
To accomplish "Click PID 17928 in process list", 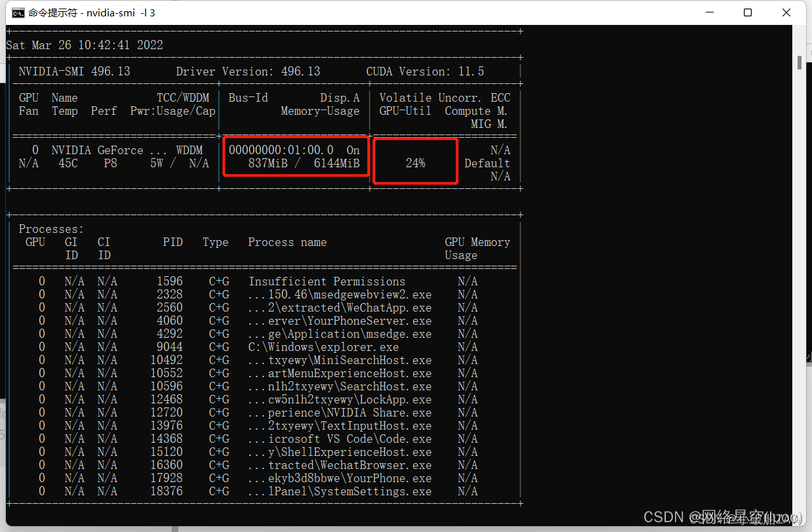I will [x=166, y=478].
